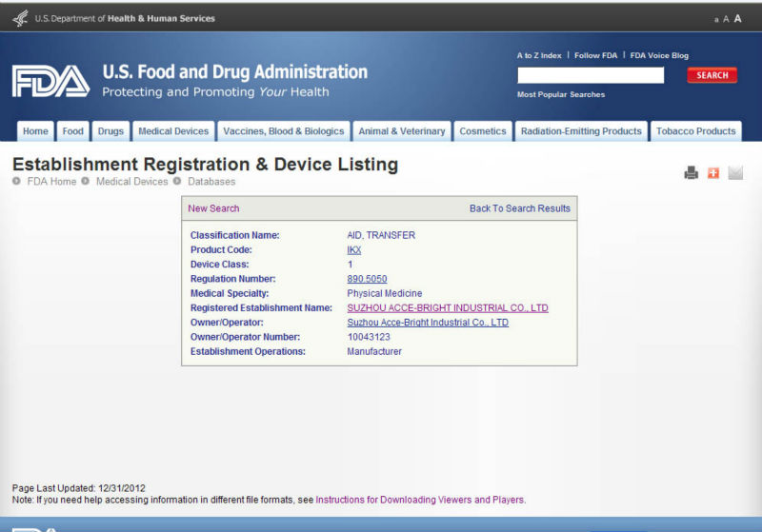The width and height of the screenshot is (762, 532).
Task: Go to FDA Home breadcrumb
Action: (x=51, y=182)
